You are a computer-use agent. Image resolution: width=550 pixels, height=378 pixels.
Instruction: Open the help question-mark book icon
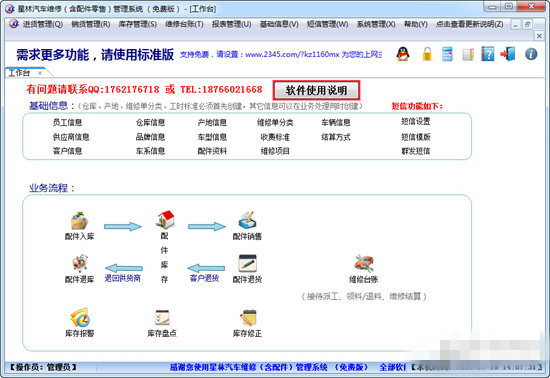tap(488, 54)
